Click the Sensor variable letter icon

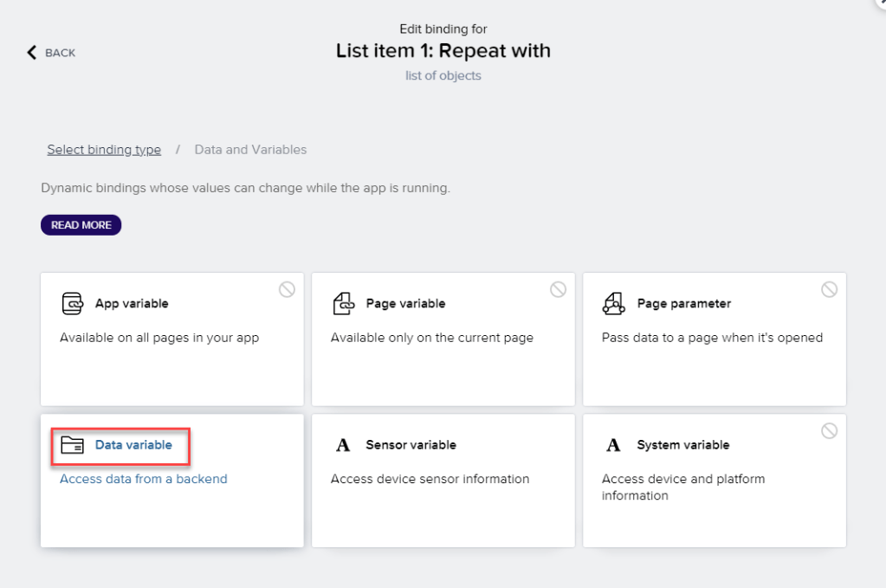click(343, 445)
